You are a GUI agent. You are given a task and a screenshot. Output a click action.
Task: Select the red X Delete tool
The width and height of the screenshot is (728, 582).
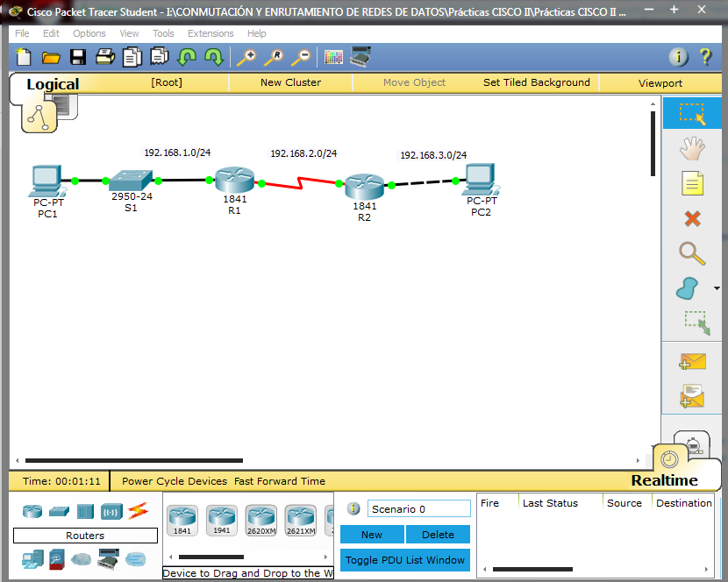[692, 218]
